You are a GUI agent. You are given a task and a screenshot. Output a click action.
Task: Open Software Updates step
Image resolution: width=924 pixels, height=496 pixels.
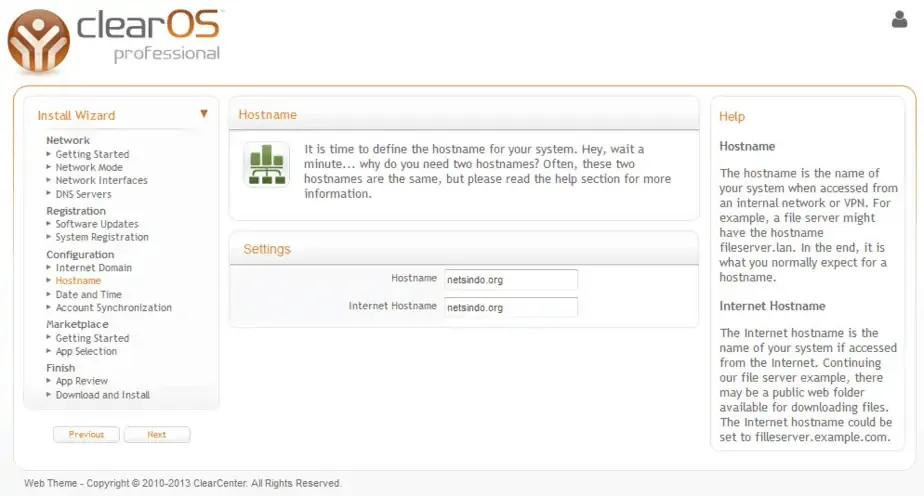click(x=97, y=224)
